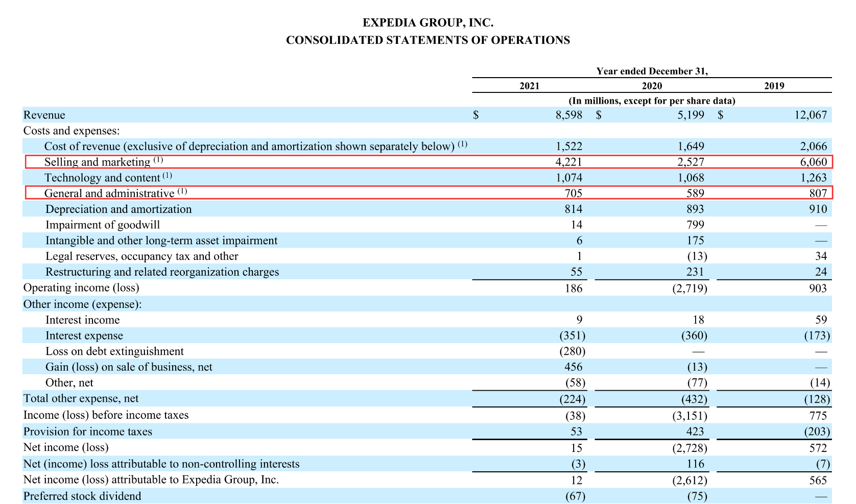Screen dimensions: 856x504
Task: Select the highlighted Selling and marketing label
Action: click(x=97, y=162)
